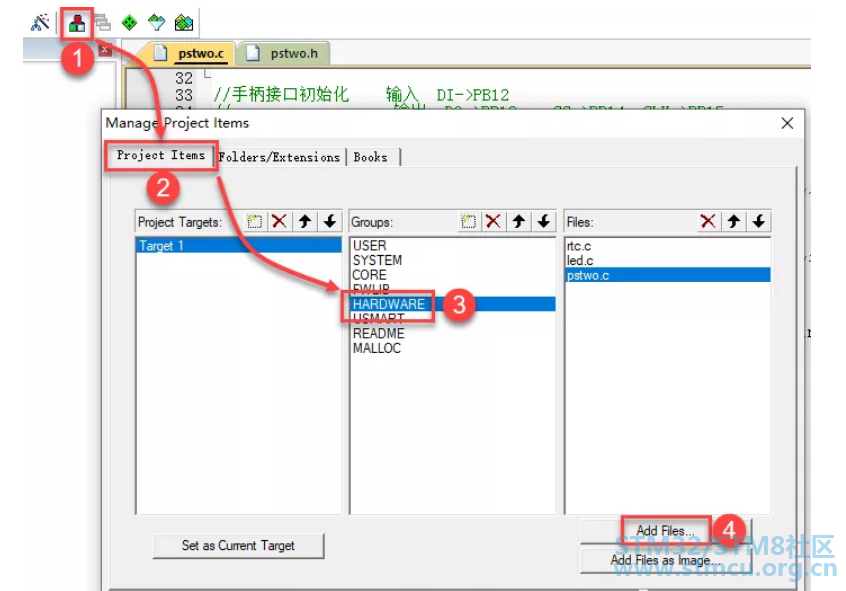
Task: Close the Manage Project Items dialog
Action: 787,123
